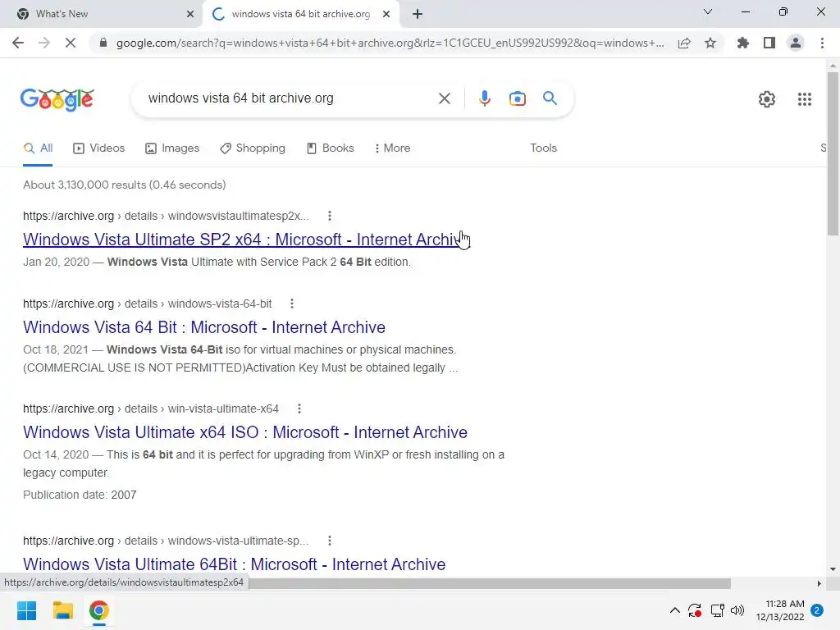Select the All results tab
This screenshot has width=840, height=630.
coord(38,148)
